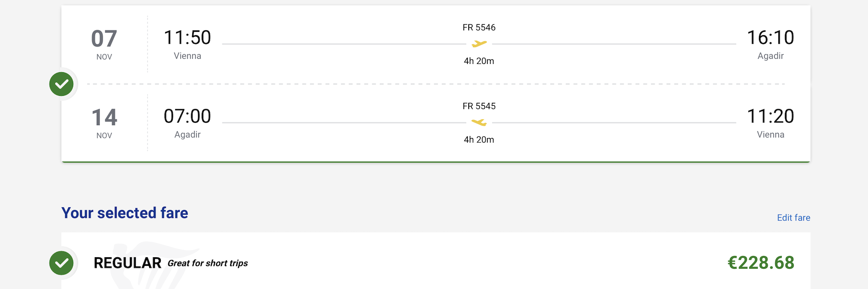868x289 pixels.
Task: Click the green checkmark beside the flights card
Action: coord(62,84)
